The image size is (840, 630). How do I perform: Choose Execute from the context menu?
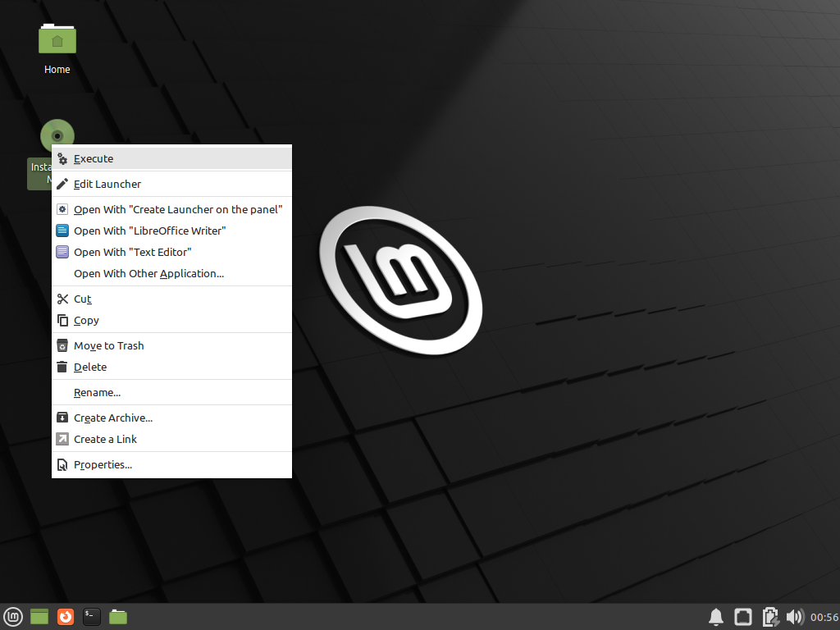[171, 158]
